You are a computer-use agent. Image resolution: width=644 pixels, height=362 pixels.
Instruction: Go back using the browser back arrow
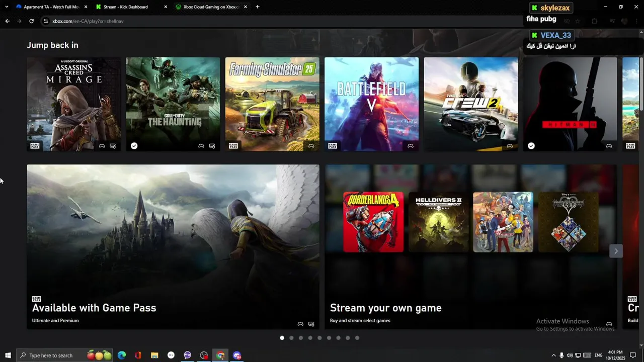[x=7, y=21]
